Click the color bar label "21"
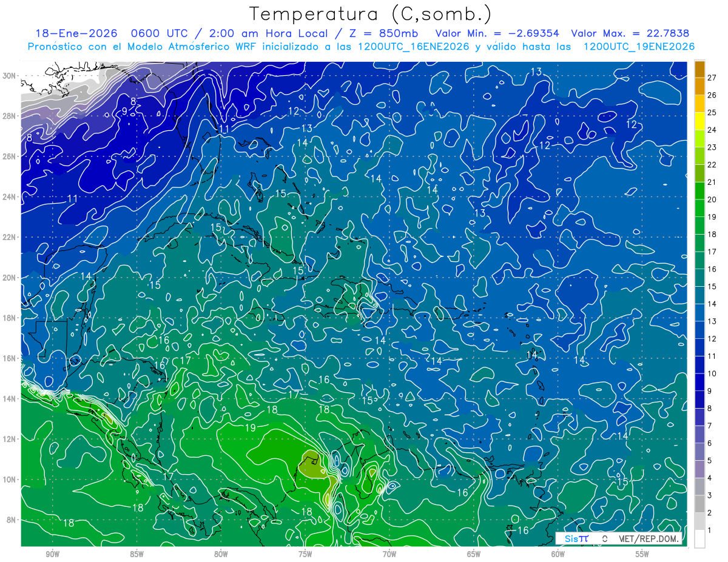728x562 pixels. point(712,182)
